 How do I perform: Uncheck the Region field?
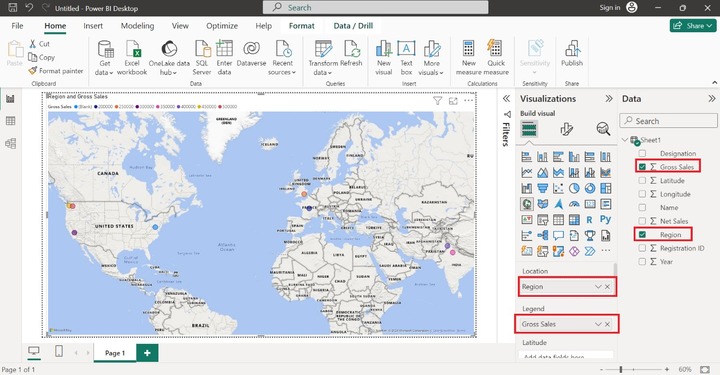pos(642,235)
